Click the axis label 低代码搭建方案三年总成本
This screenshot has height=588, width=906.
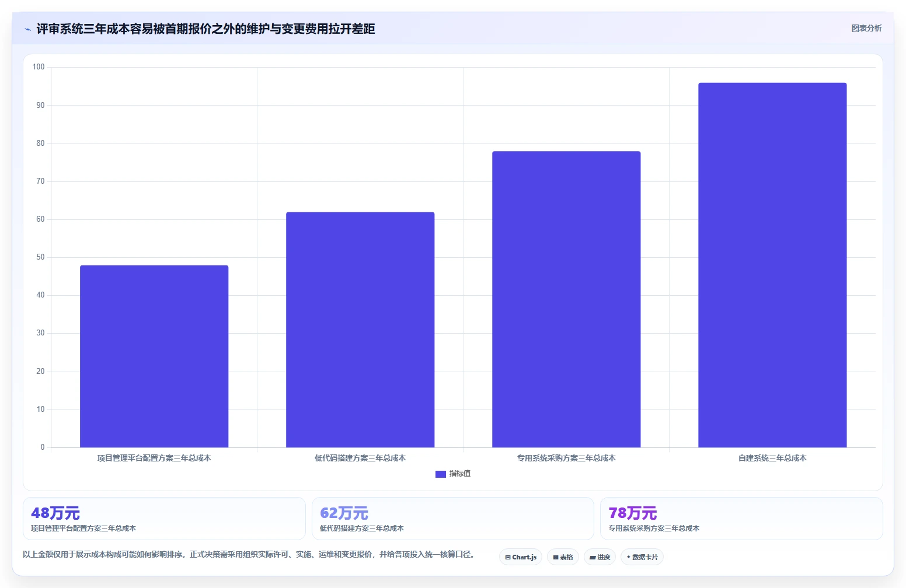pyautogui.click(x=360, y=458)
